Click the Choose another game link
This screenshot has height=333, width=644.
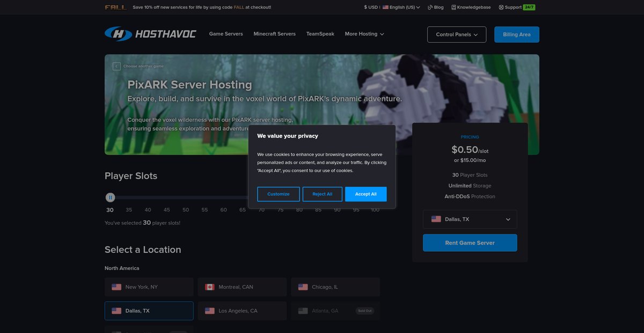tap(143, 66)
